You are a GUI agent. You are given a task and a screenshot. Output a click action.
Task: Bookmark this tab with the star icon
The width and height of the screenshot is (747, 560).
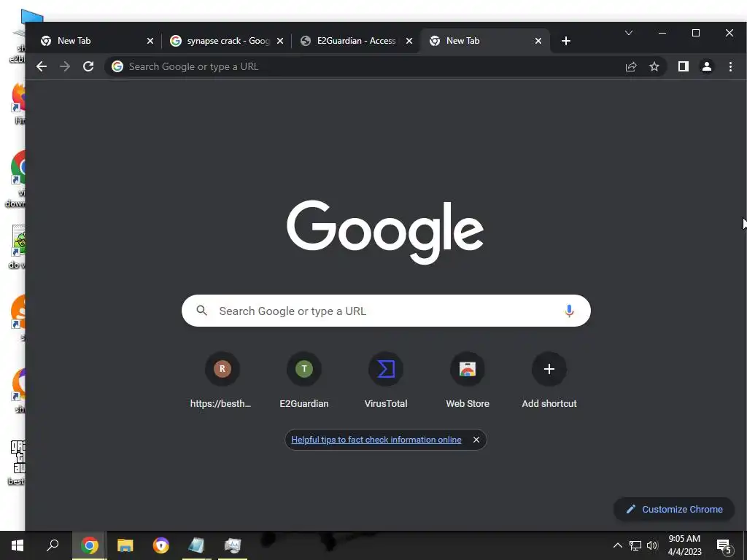point(654,66)
